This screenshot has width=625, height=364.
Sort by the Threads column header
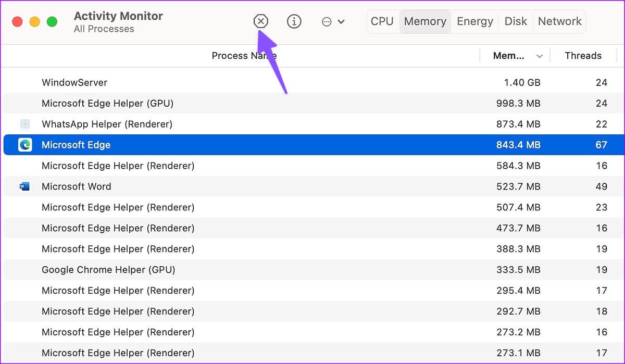tap(583, 56)
